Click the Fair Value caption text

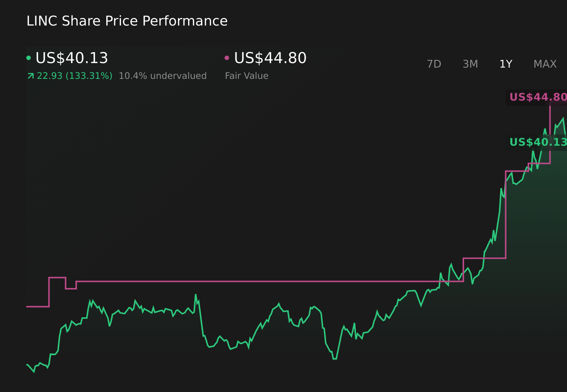click(247, 75)
